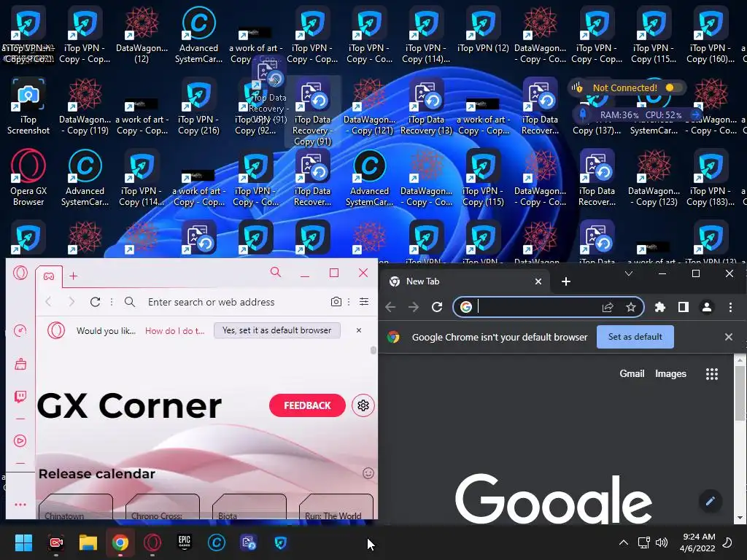The height and width of the screenshot is (560, 747).
Task: Open the three-dots sidebar setup in Opera
Action: point(20,505)
